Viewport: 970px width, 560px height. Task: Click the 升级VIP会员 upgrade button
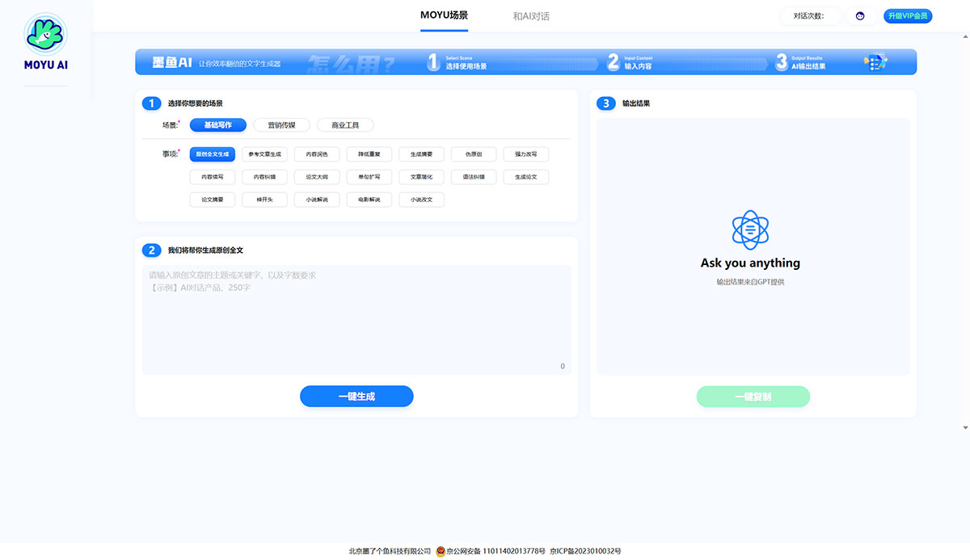point(908,16)
